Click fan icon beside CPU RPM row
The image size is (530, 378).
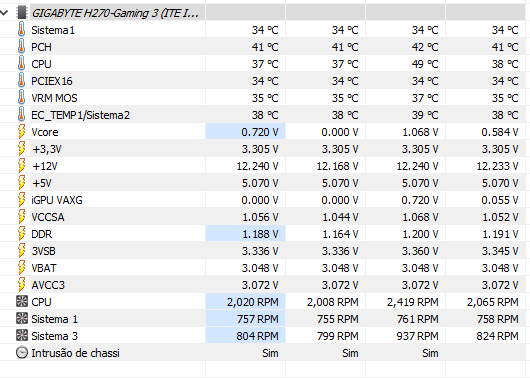coord(22,301)
